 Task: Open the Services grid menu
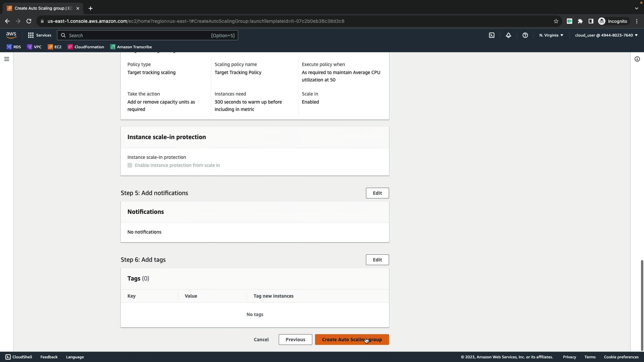click(40, 35)
